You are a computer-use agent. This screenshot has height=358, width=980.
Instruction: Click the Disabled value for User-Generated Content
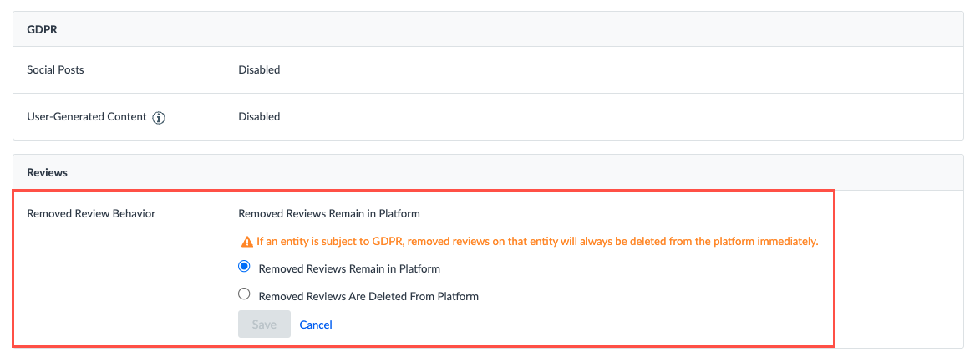point(259,116)
